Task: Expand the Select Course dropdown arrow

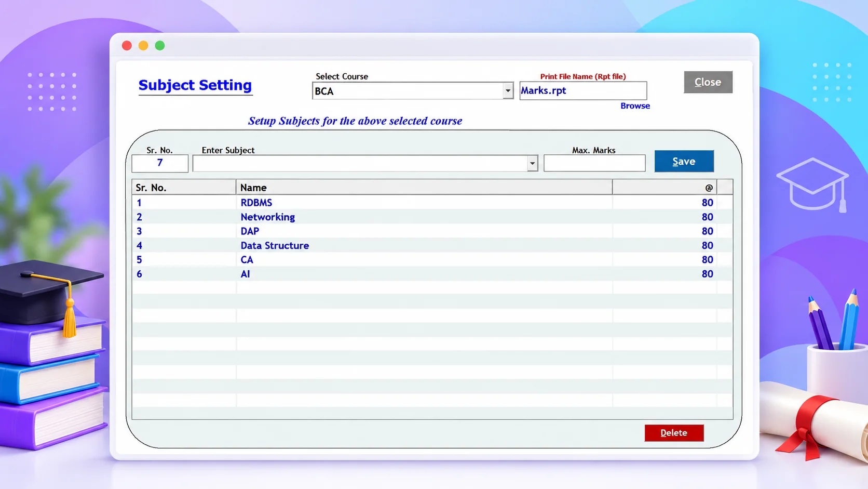Action: (508, 91)
